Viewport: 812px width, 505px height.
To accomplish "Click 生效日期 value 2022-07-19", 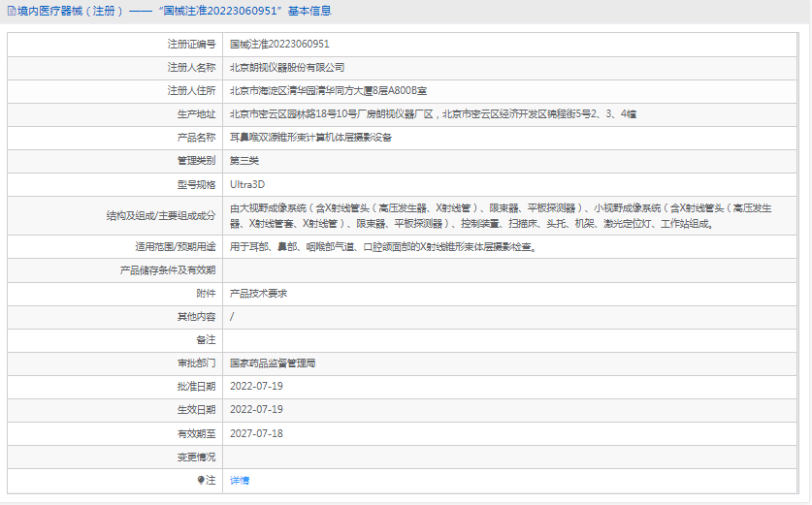I will (x=256, y=410).
